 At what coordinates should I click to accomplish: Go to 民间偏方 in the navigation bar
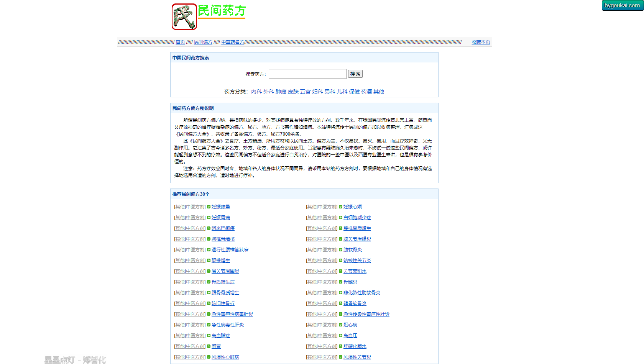(203, 42)
